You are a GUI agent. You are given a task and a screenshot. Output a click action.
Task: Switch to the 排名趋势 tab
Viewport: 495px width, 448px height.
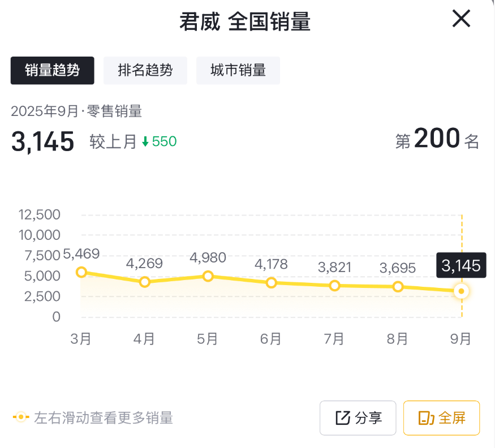coord(145,71)
